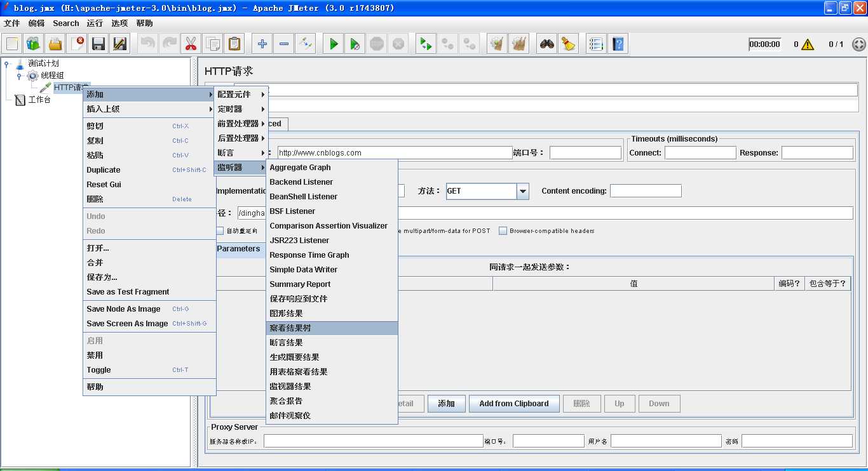The width and height of the screenshot is (868, 471).
Task: Click the New test plan icon
Action: tap(12, 44)
